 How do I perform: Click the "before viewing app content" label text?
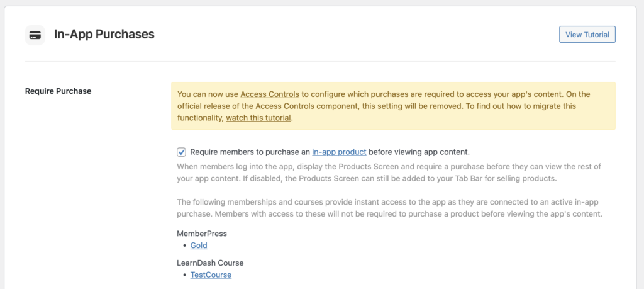419,152
